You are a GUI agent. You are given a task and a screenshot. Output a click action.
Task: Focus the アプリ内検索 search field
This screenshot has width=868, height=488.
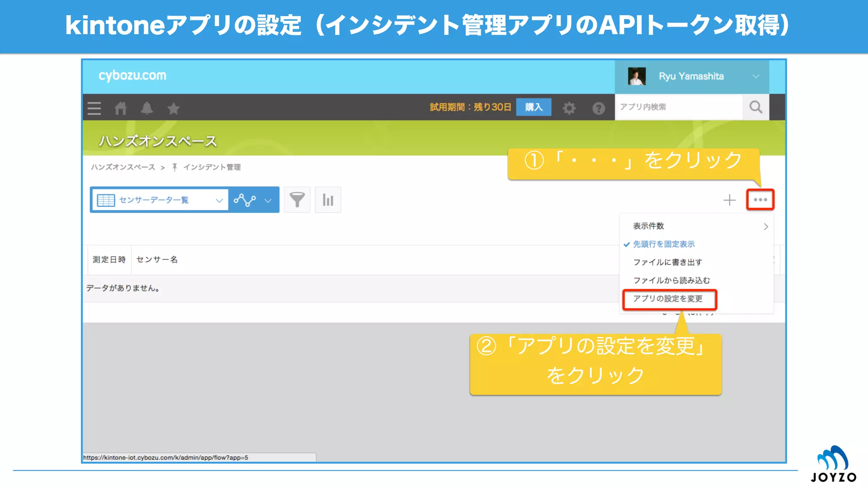679,107
